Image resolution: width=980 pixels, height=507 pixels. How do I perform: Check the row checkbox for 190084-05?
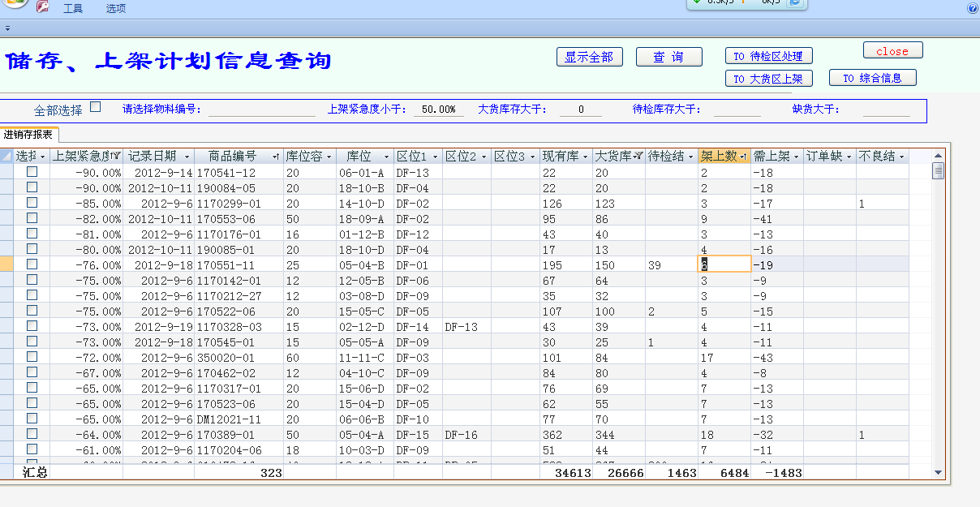pyautogui.click(x=32, y=187)
